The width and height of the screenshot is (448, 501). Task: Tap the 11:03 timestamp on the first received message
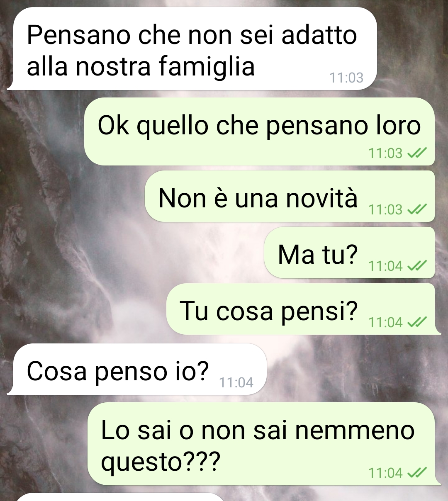coord(346,78)
